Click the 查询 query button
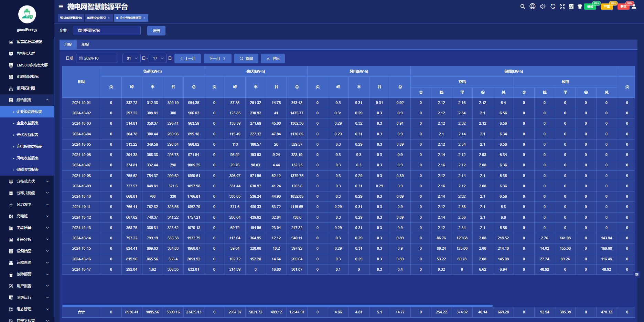644x322 pixels. tap(246, 59)
